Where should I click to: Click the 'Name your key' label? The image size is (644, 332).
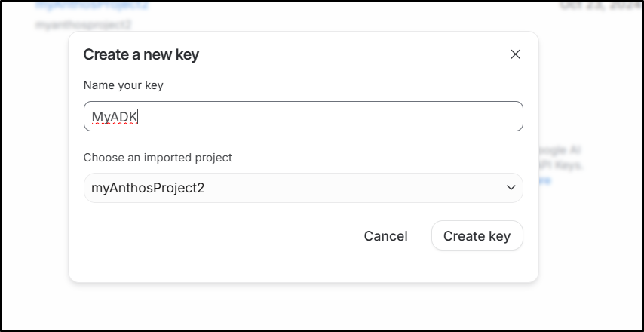[x=123, y=85]
